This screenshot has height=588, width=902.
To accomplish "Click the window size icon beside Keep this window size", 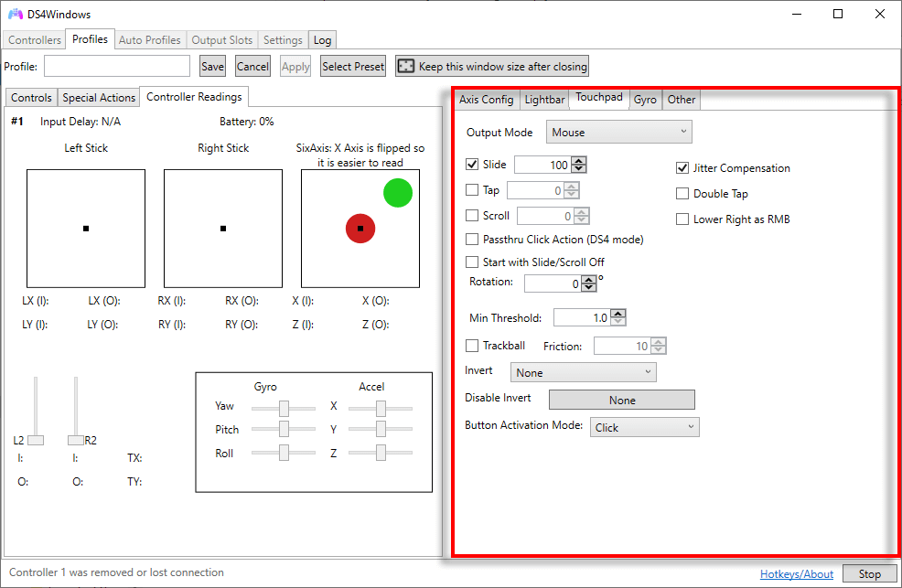I will pyautogui.click(x=406, y=66).
